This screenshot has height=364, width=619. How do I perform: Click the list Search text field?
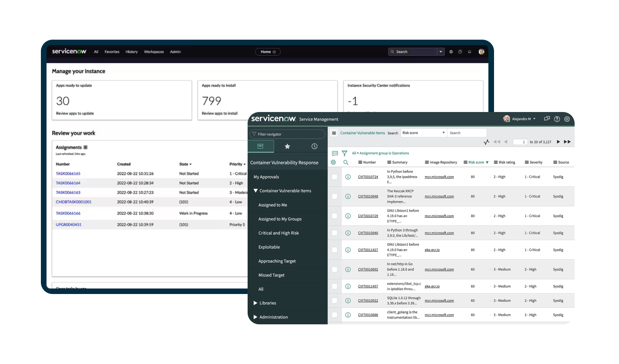pos(467,133)
